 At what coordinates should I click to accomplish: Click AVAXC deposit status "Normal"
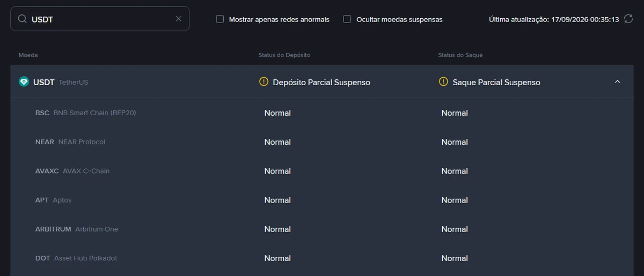coord(277,171)
